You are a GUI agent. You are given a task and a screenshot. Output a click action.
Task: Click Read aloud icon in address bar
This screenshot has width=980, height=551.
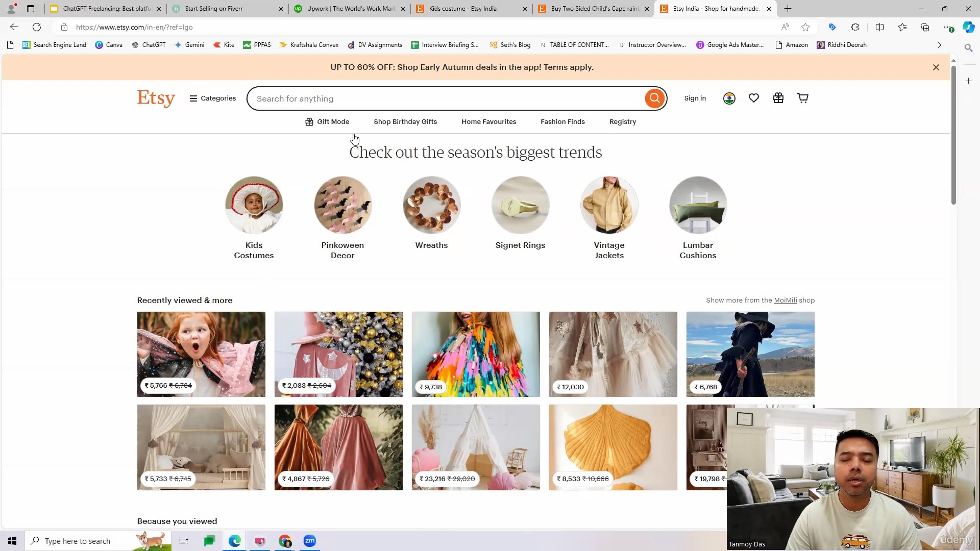tap(785, 27)
